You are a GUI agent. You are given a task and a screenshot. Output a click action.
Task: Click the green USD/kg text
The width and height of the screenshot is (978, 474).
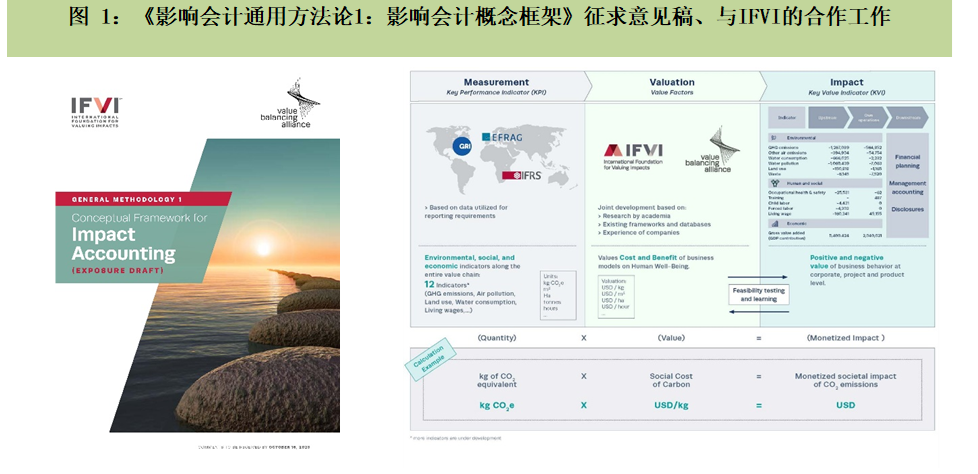671,405
